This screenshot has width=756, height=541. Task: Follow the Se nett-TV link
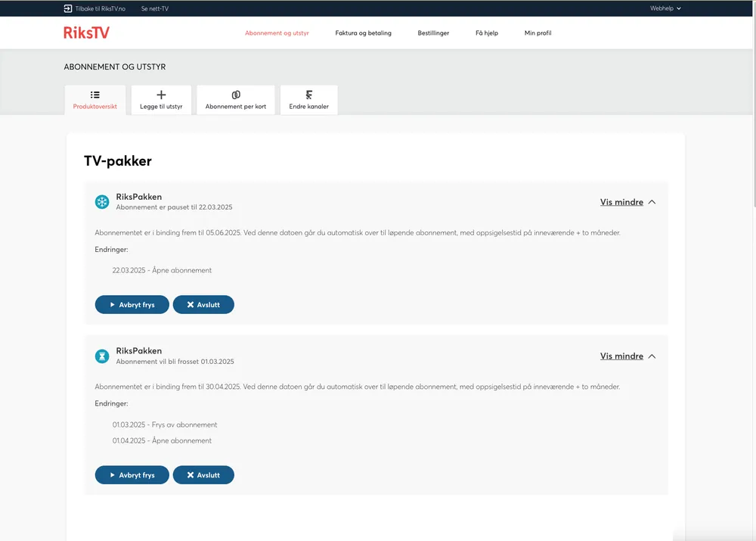[153, 8]
